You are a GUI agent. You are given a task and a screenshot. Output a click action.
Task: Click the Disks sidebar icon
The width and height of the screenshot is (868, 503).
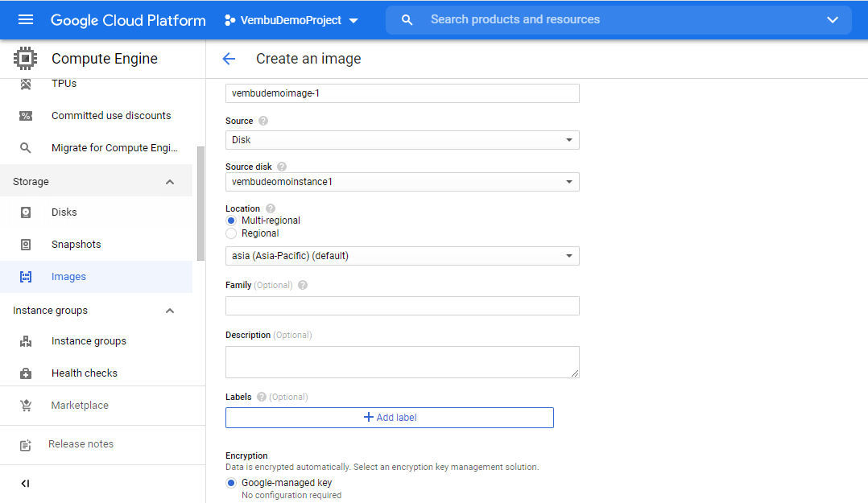click(x=26, y=212)
